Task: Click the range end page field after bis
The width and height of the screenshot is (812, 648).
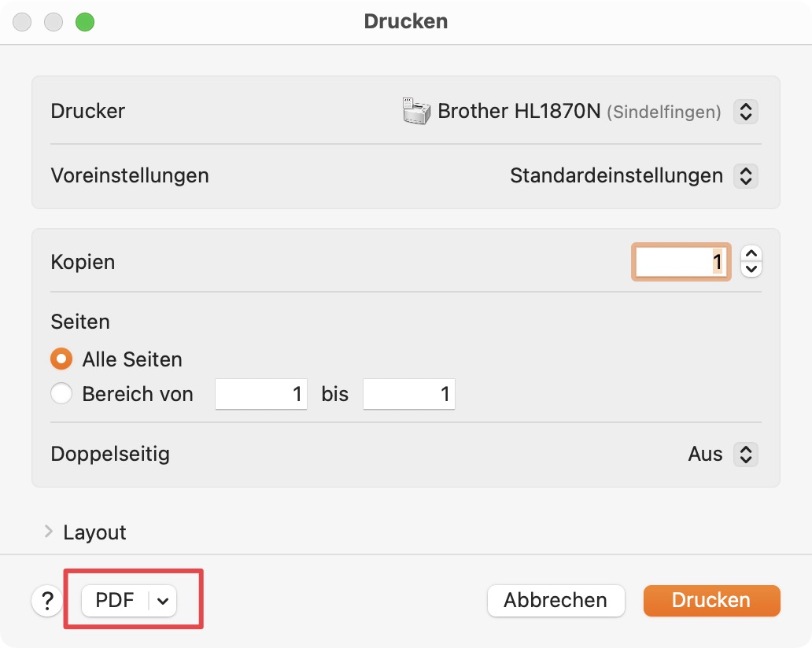Action: click(409, 394)
